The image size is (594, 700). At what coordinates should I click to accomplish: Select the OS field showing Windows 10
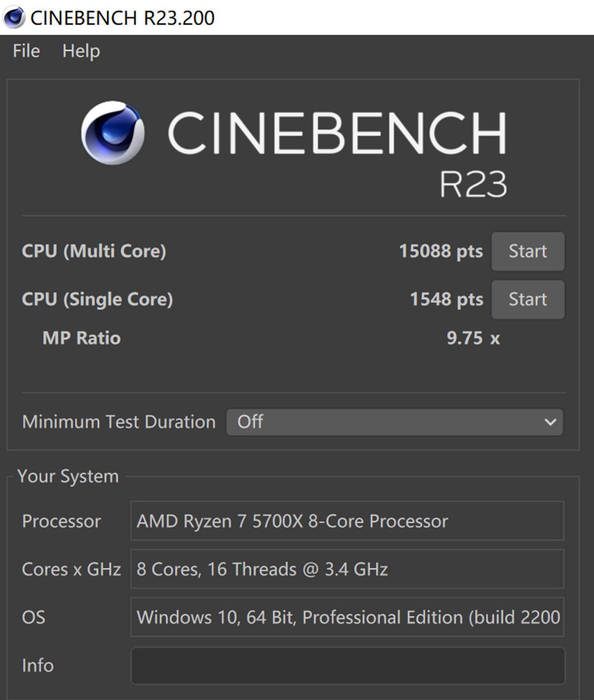[346, 617]
